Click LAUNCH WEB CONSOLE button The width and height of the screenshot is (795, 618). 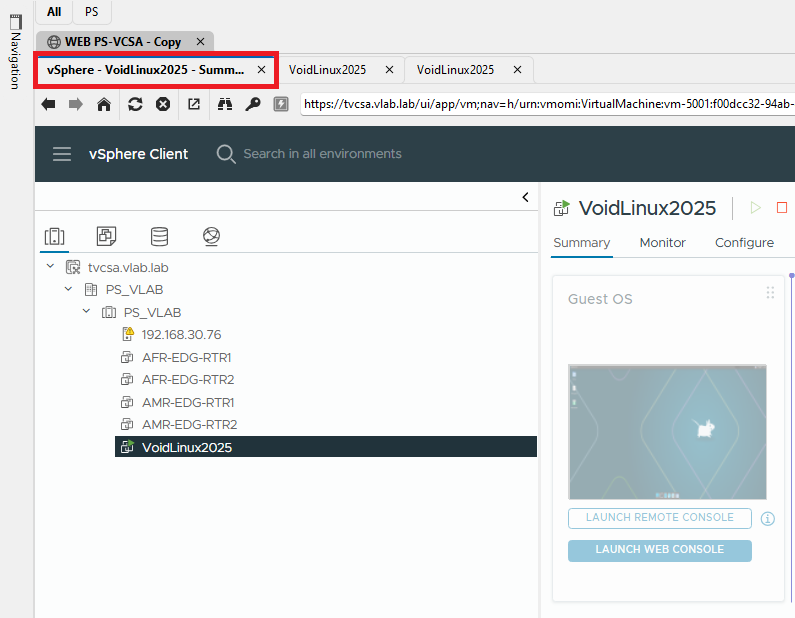[x=660, y=550]
